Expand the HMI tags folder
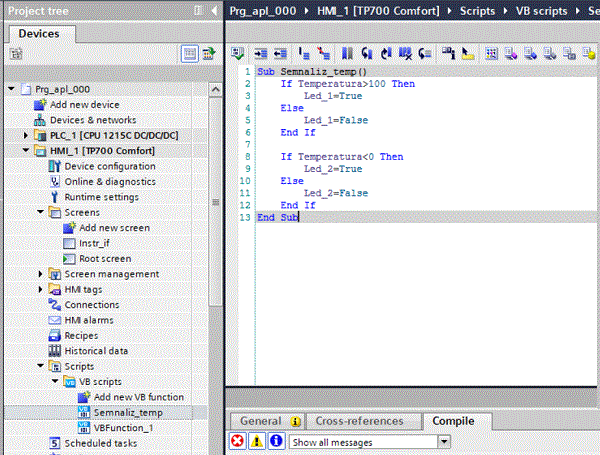Image resolution: width=600 pixels, height=455 pixels. [41, 290]
